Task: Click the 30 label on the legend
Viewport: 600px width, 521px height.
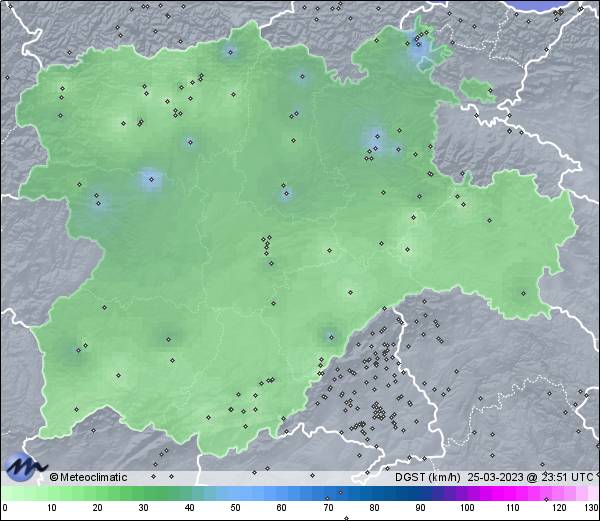Action: point(143,509)
